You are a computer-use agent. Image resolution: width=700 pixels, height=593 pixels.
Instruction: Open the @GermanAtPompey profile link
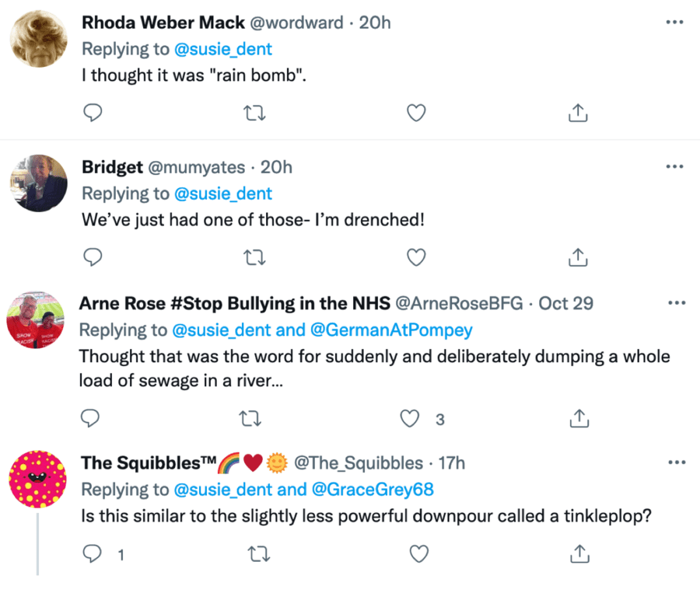pyautogui.click(x=391, y=330)
